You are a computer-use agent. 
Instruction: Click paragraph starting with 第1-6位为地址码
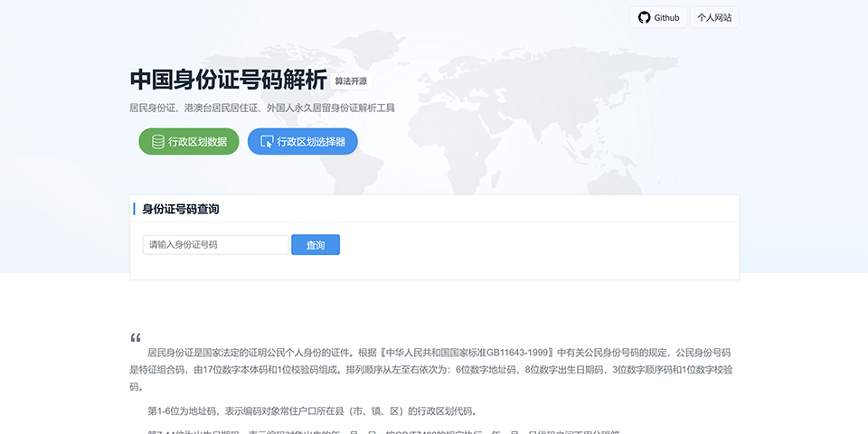pyautogui.click(x=311, y=410)
